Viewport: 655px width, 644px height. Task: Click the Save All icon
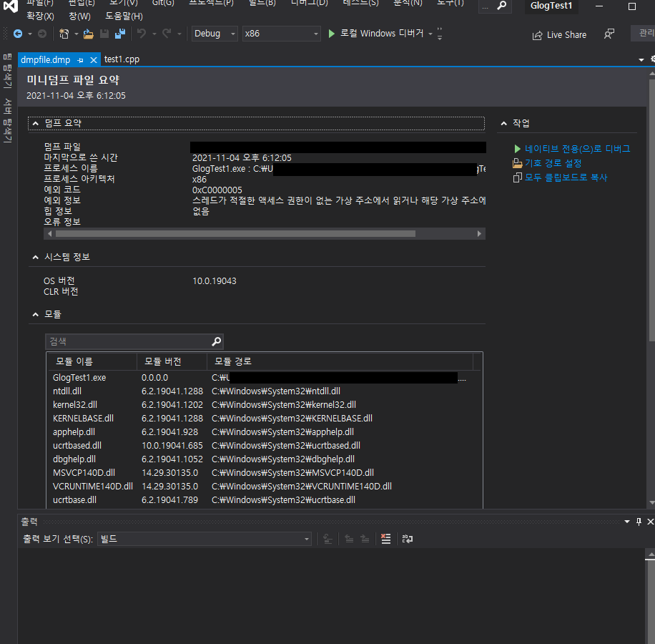[120, 33]
